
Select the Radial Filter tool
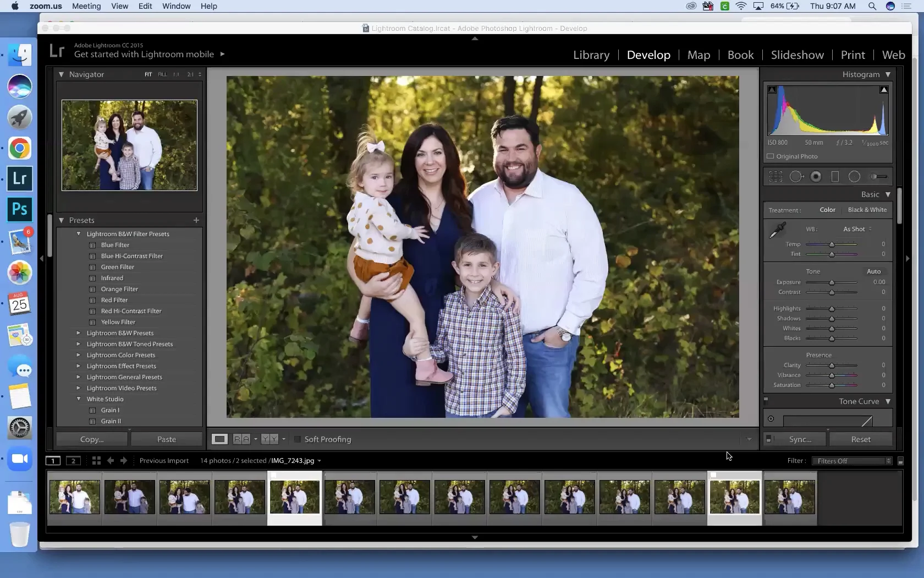854,177
